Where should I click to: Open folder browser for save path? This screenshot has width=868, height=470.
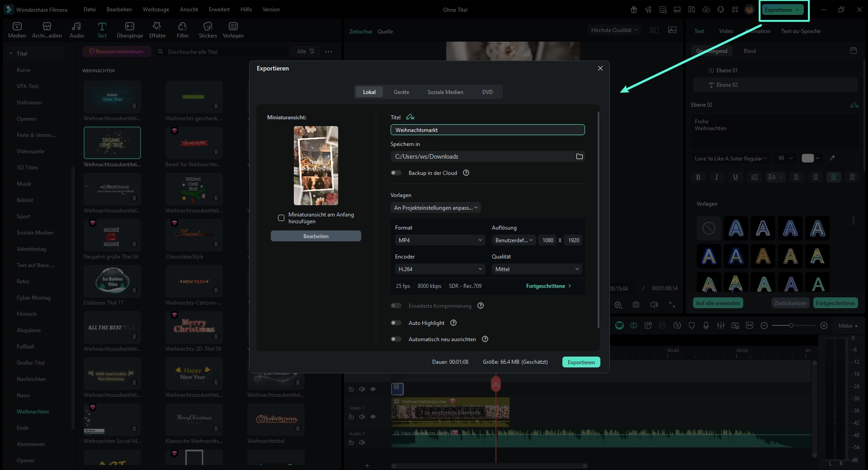[579, 156]
